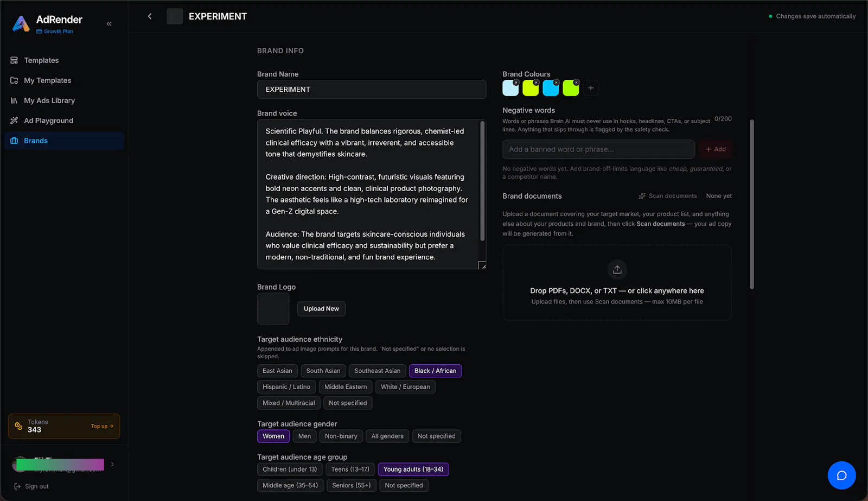The image size is (868, 501).
Task: Click the brand thumbnail beside the EXPERIMENT title
Action: [x=175, y=16]
